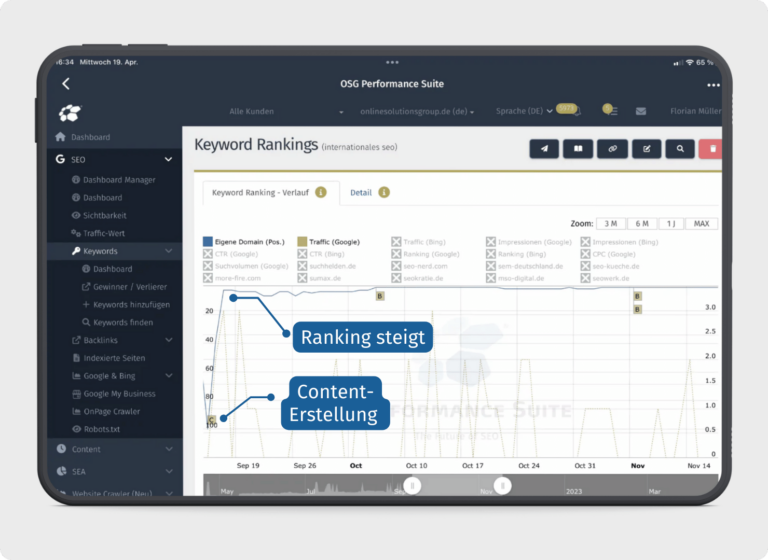
Task: Open Google My Business item
Action: (114, 394)
